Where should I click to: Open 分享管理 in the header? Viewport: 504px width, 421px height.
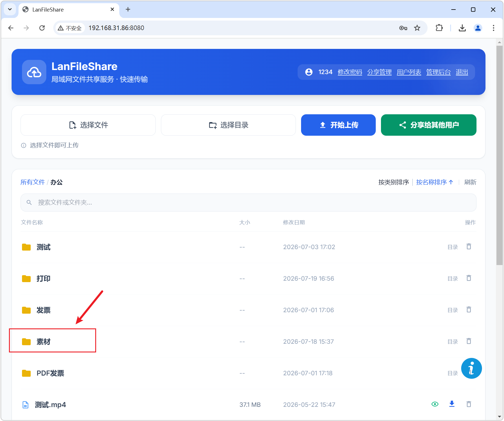pos(379,72)
